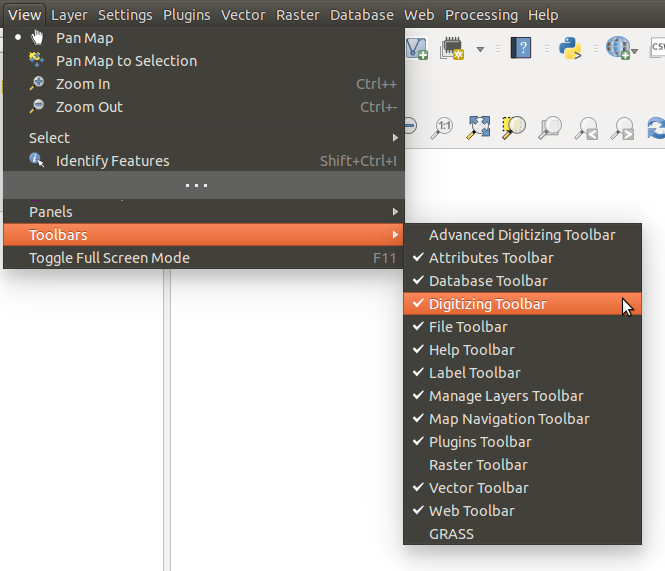This screenshot has height=571, width=665.
Task: Open the Processing menu
Action: click(481, 15)
